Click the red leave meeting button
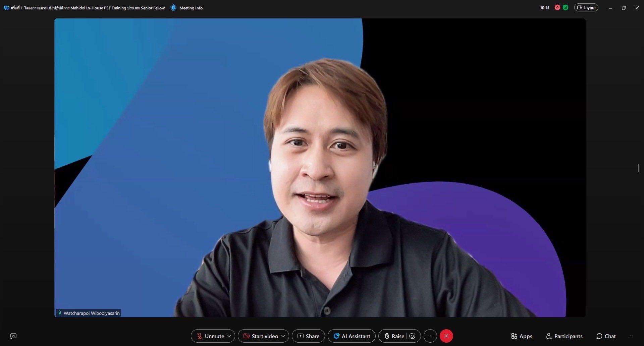Image resolution: width=644 pixels, height=346 pixels. (x=446, y=336)
